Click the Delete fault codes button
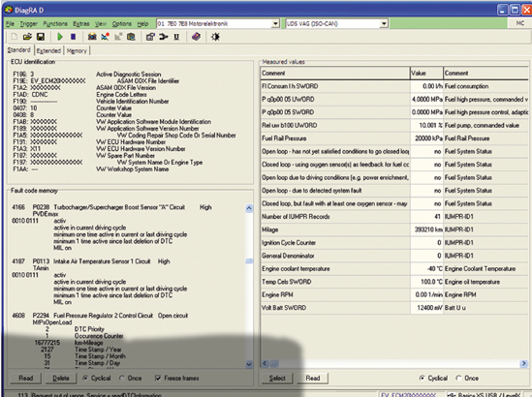 click(61, 378)
